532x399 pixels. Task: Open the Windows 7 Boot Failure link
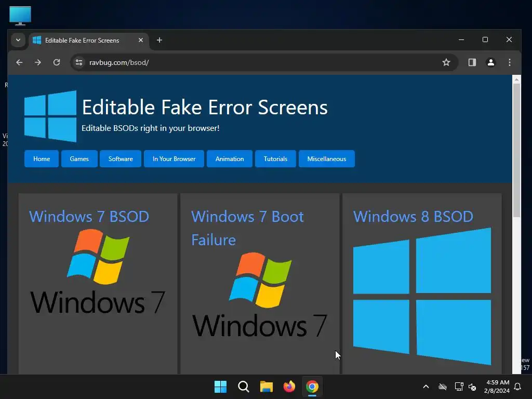247,228
